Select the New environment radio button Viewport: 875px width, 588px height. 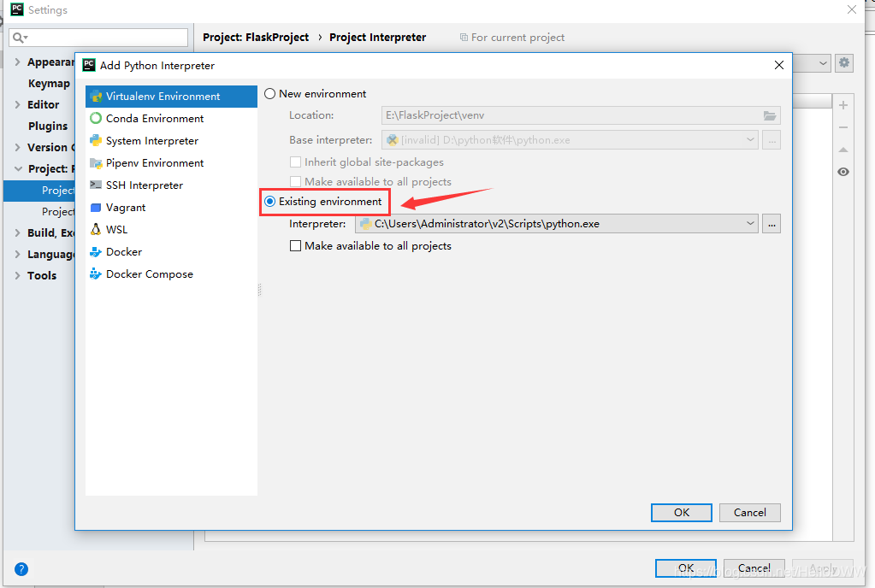(270, 94)
